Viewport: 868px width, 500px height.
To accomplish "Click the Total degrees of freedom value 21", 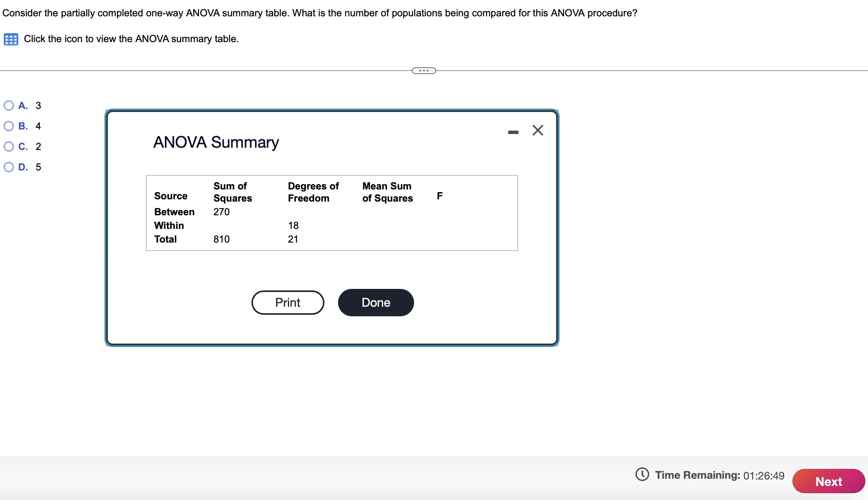I will pos(293,239).
